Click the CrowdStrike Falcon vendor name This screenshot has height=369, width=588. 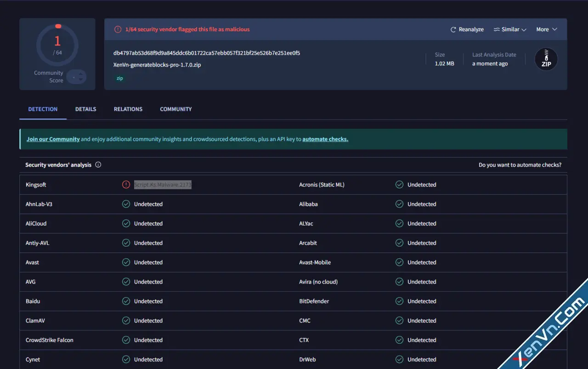pos(50,340)
